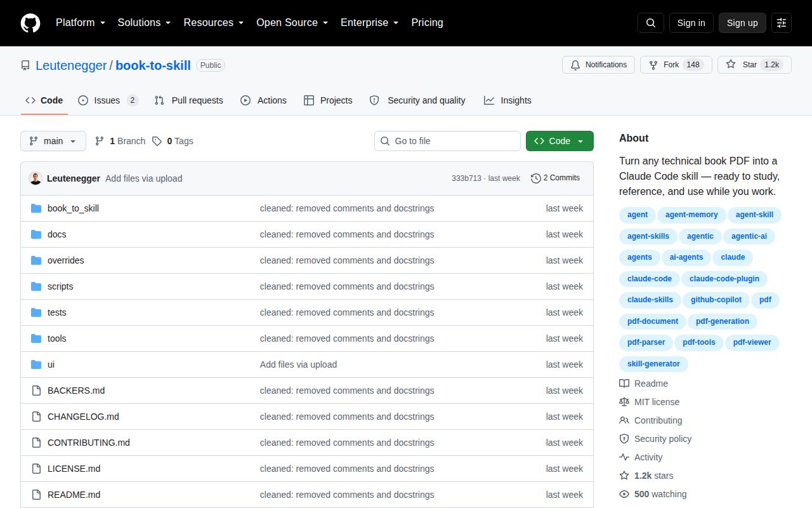Click the Security policy shield icon

pyautogui.click(x=624, y=439)
